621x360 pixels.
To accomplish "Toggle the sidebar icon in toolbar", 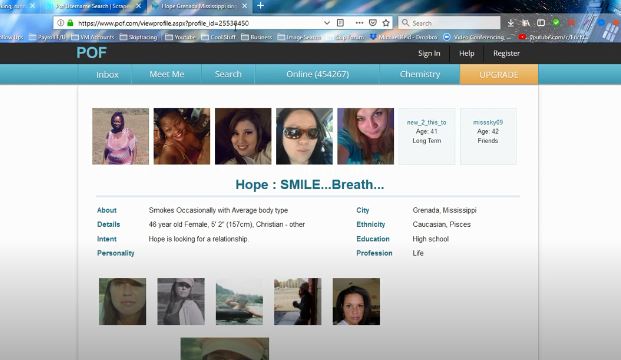I will tap(541, 23).
